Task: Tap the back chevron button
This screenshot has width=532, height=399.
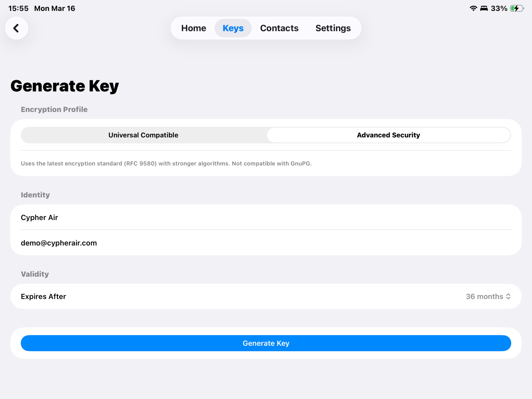Action: (16, 28)
